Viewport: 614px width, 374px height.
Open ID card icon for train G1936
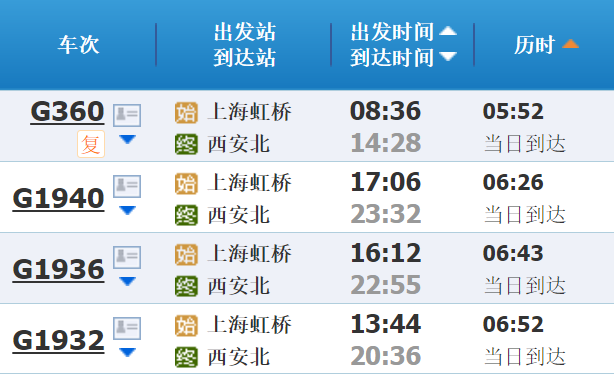point(127,257)
